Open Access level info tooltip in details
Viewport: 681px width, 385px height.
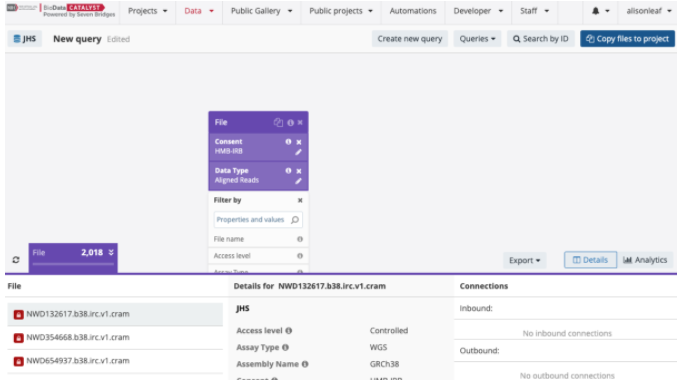[x=289, y=331]
